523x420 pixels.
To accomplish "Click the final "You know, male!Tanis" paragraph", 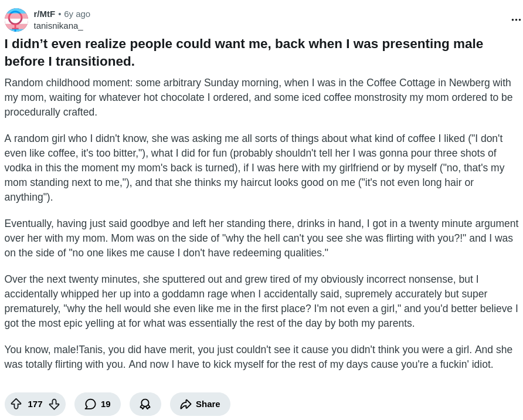I will [258, 357].
